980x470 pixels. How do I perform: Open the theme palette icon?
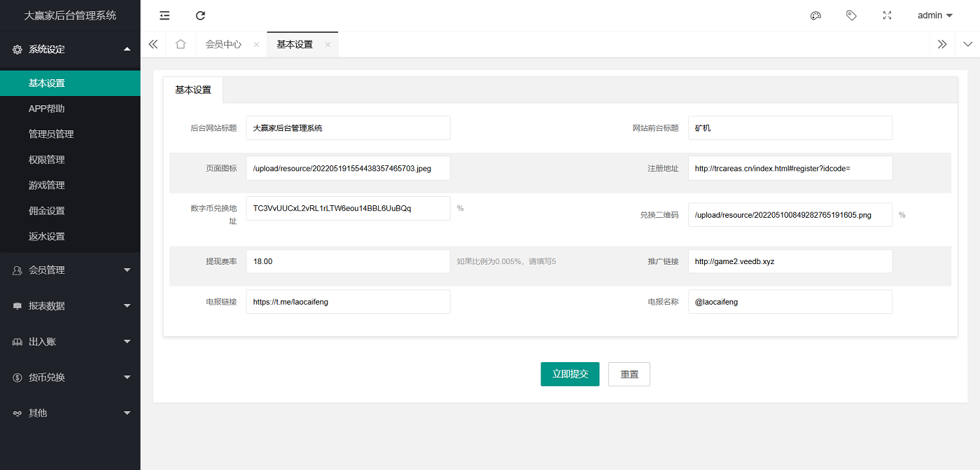tap(815, 15)
